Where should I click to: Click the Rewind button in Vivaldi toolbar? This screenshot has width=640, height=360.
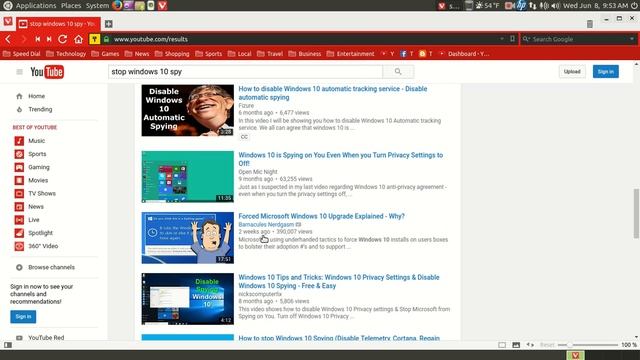click(x=38, y=39)
